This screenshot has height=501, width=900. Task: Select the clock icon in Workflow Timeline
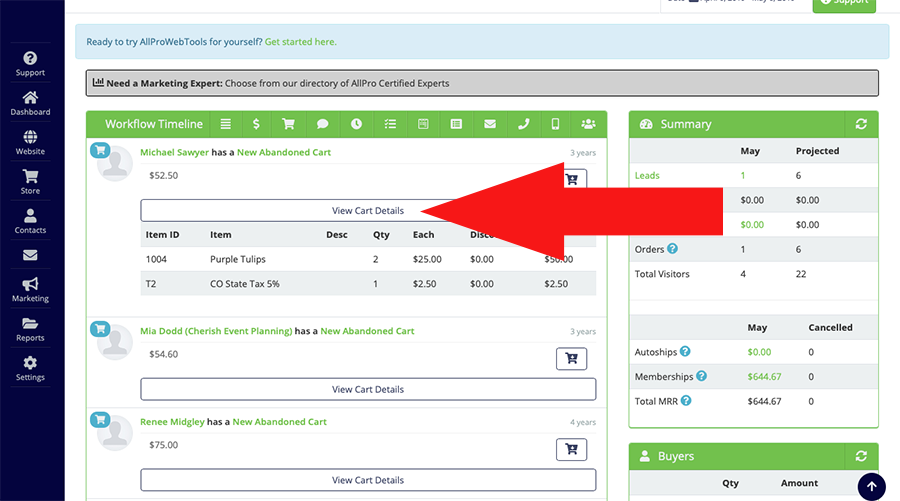[x=356, y=125]
